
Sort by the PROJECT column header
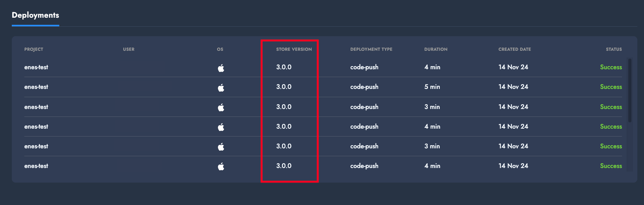[34, 50]
